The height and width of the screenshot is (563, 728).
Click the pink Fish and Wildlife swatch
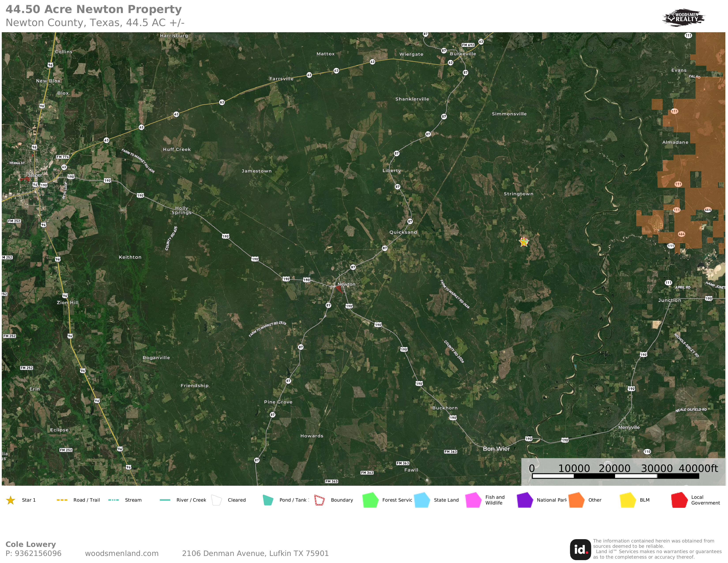point(473,500)
